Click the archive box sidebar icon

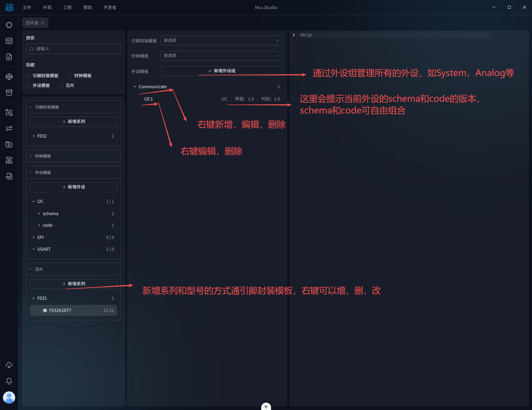coord(9,93)
